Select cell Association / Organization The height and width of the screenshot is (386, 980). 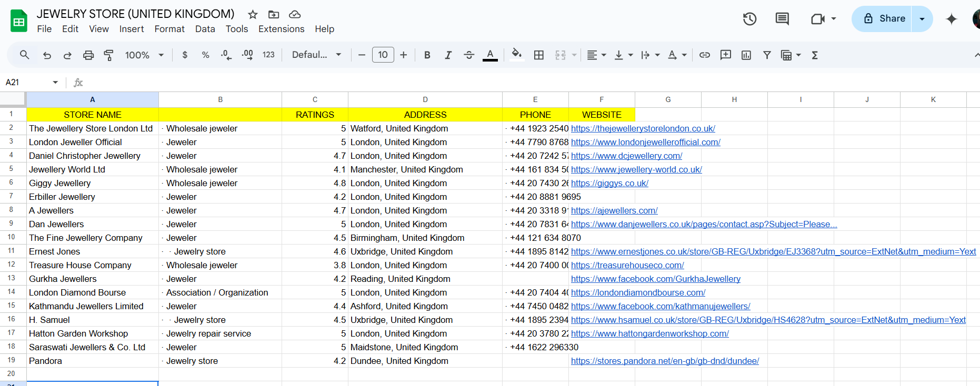pyautogui.click(x=220, y=292)
